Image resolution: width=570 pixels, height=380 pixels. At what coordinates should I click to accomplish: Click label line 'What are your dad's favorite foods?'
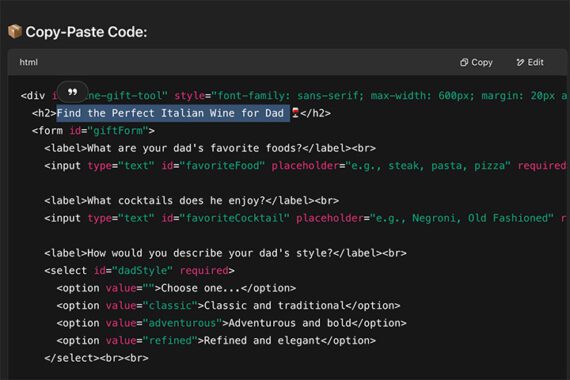click(210, 148)
